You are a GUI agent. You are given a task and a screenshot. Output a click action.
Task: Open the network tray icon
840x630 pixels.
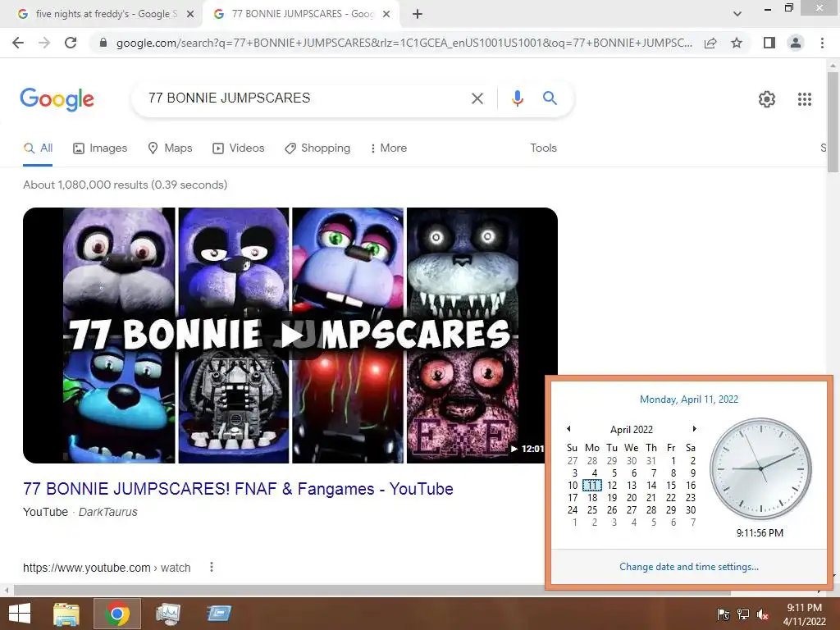point(743,614)
